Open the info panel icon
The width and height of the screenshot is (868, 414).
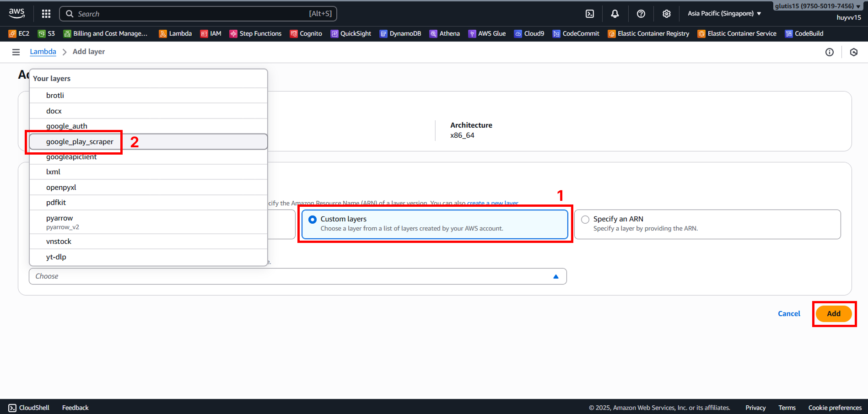pos(829,52)
